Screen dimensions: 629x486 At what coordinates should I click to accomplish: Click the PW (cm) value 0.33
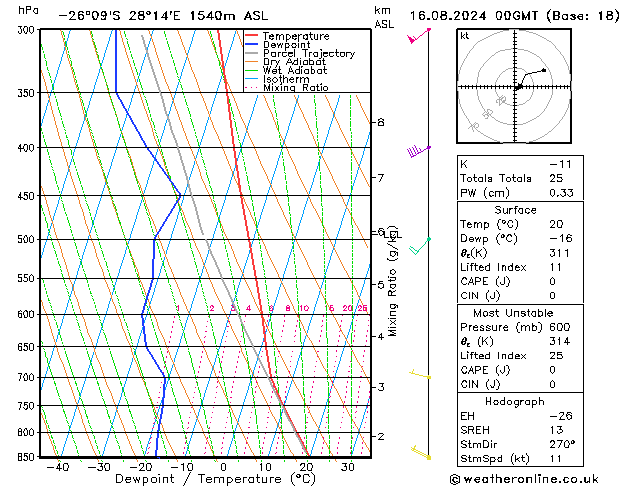(x=561, y=193)
